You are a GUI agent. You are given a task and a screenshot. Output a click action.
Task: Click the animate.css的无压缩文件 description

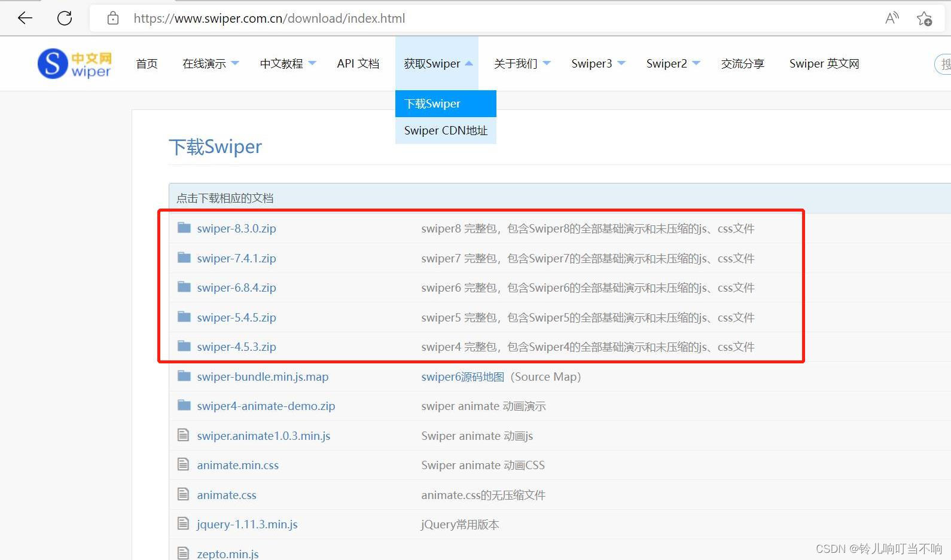pos(483,495)
